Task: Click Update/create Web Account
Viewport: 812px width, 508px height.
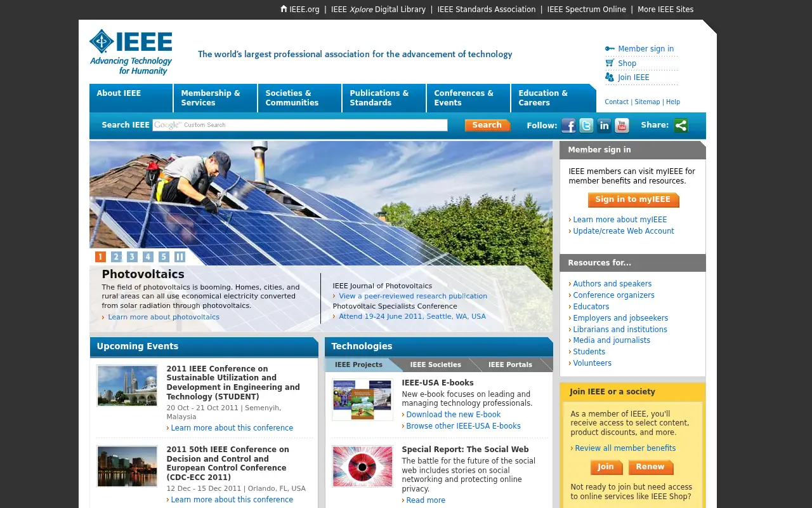Action: (x=624, y=231)
